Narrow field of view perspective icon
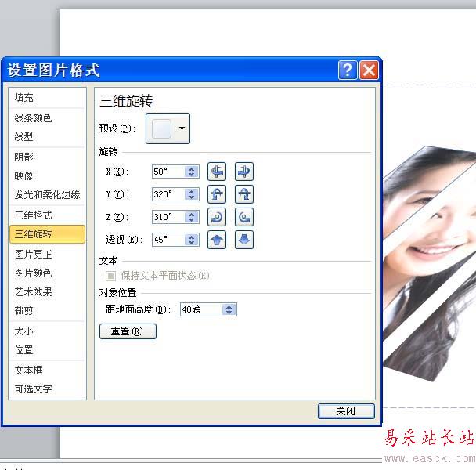This screenshot has width=476, height=470. tap(216, 240)
